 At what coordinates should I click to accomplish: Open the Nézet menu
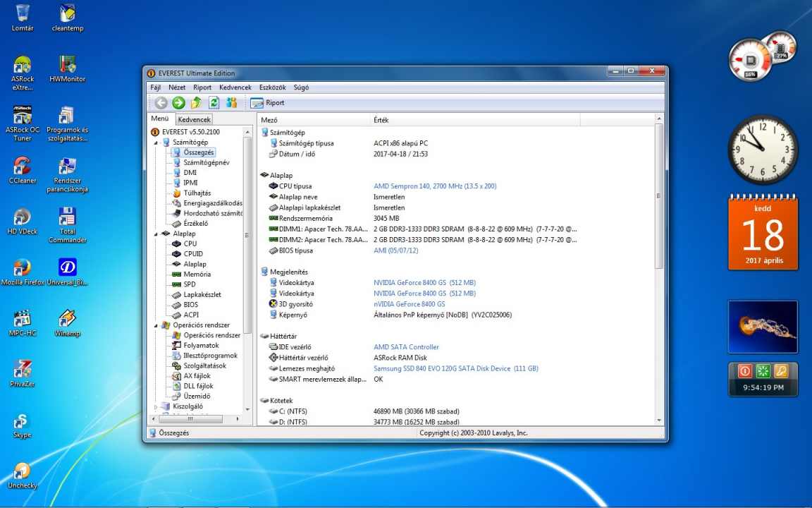177,87
